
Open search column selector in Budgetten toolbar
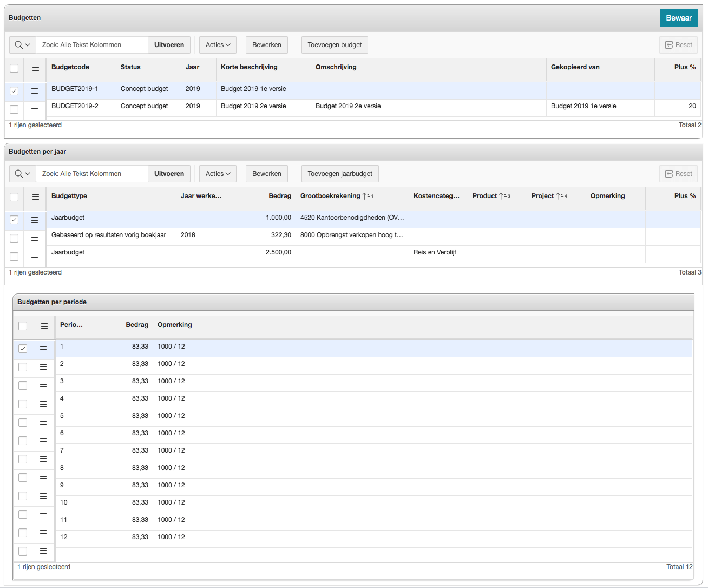pyautogui.click(x=23, y=45)
